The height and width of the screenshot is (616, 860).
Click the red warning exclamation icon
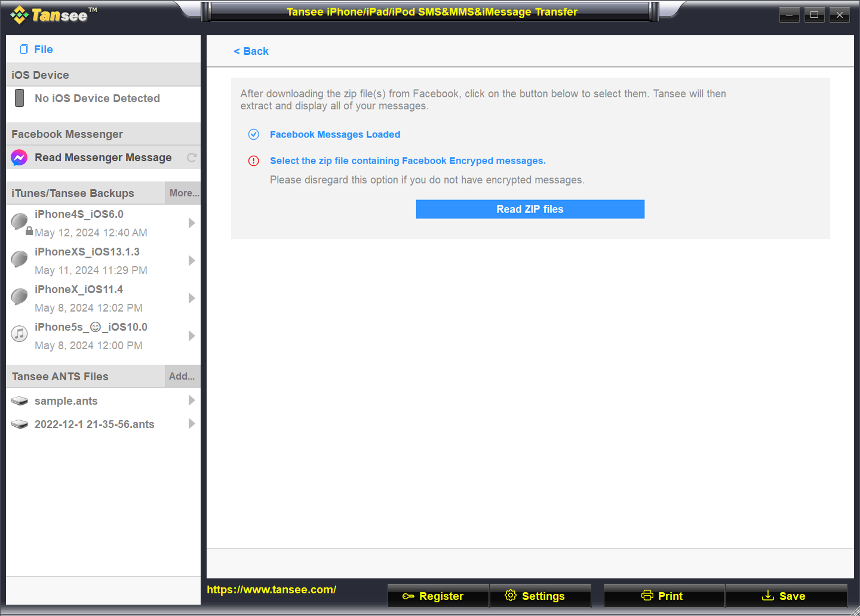pyautogui.click(x=254, y=161)
